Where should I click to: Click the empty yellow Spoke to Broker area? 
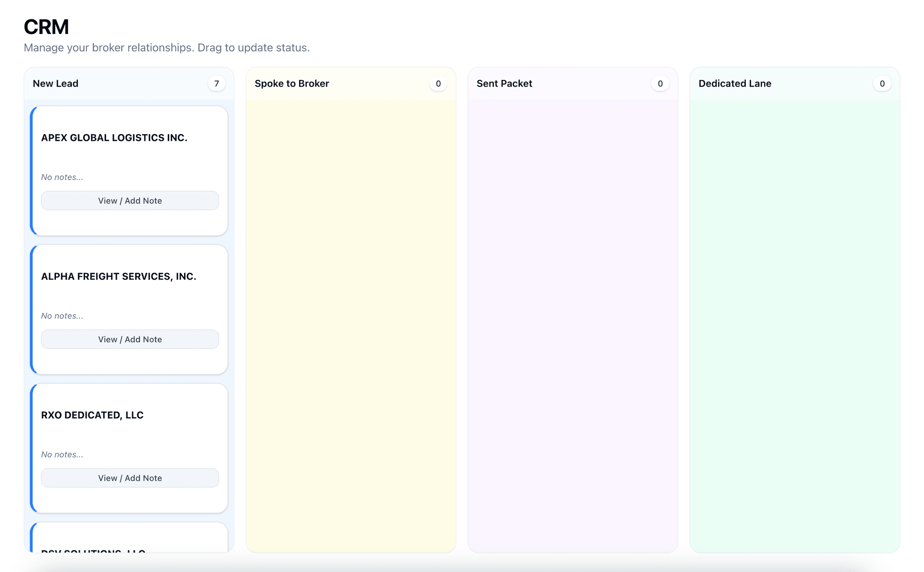(x=351, y=316)
